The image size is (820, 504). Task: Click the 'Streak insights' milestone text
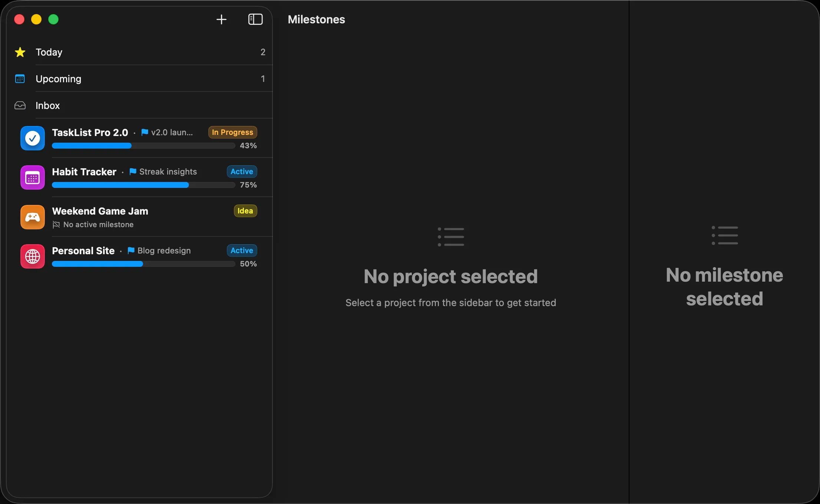[x=168, y=172]
